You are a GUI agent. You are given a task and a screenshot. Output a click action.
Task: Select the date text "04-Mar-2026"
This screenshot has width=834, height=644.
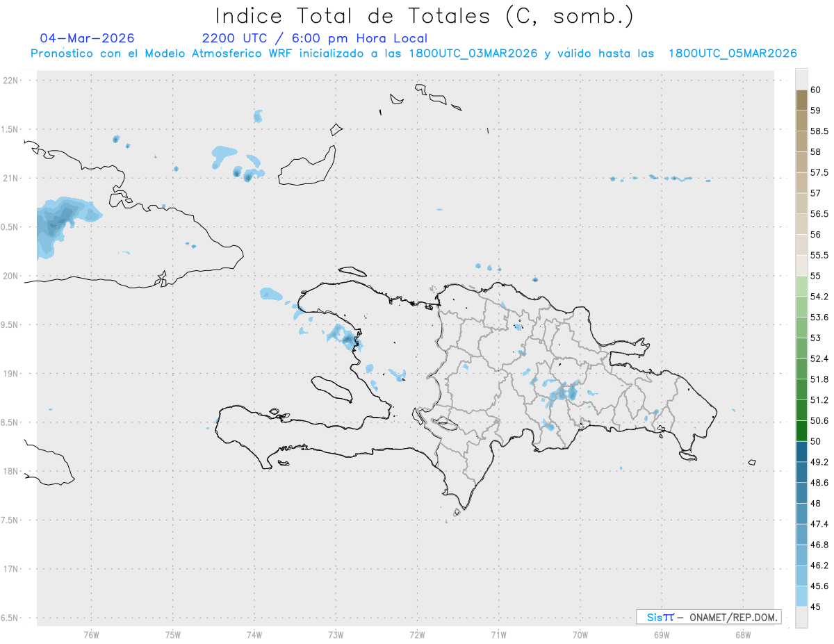(x=88, y=38)
